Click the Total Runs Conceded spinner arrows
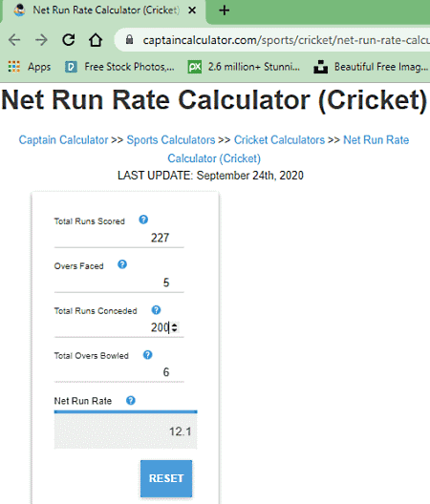The width and height of the screenshot is (430, 504). point(174,327)
